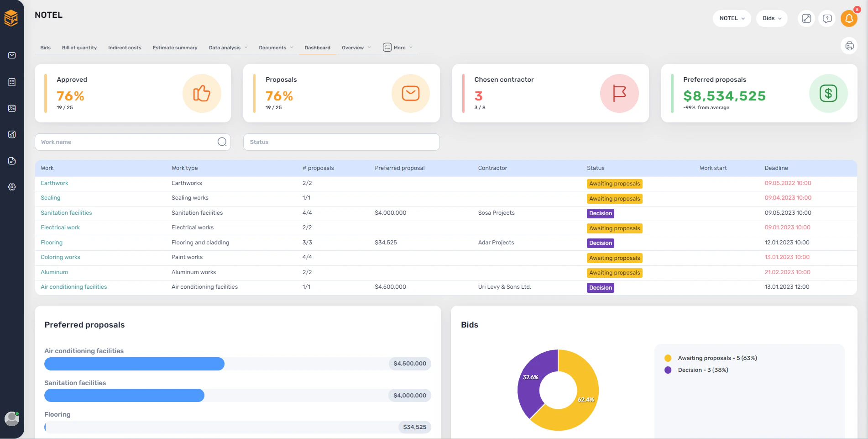Click inside the Status filter field
This screenshot has height=439, width=868.
341,142
